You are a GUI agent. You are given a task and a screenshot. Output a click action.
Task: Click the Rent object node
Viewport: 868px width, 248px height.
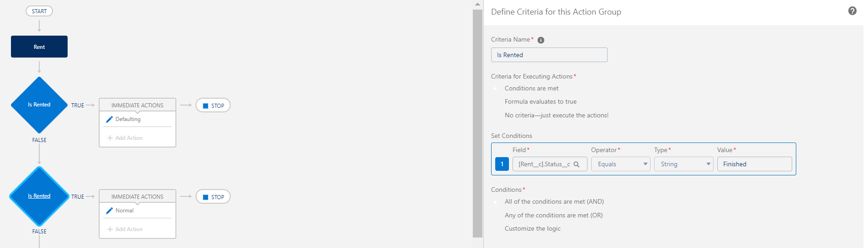point(39,47)
